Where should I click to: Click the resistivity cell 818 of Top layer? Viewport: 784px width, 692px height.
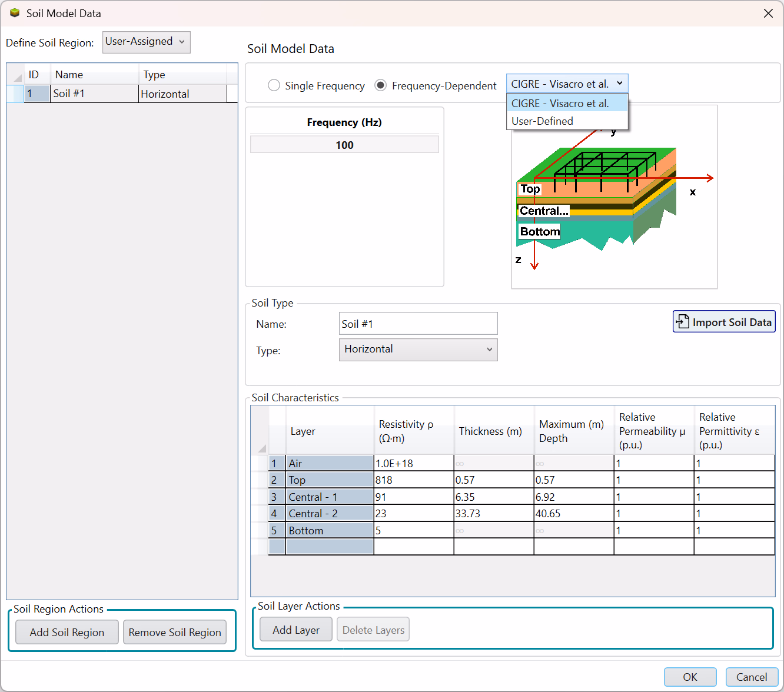[x=414, y=480]
